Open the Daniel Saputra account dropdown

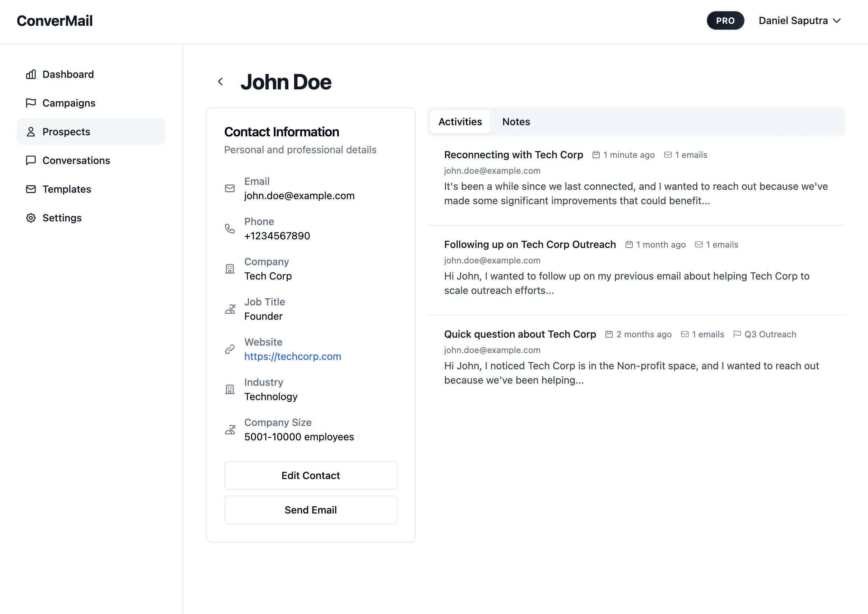799,21
